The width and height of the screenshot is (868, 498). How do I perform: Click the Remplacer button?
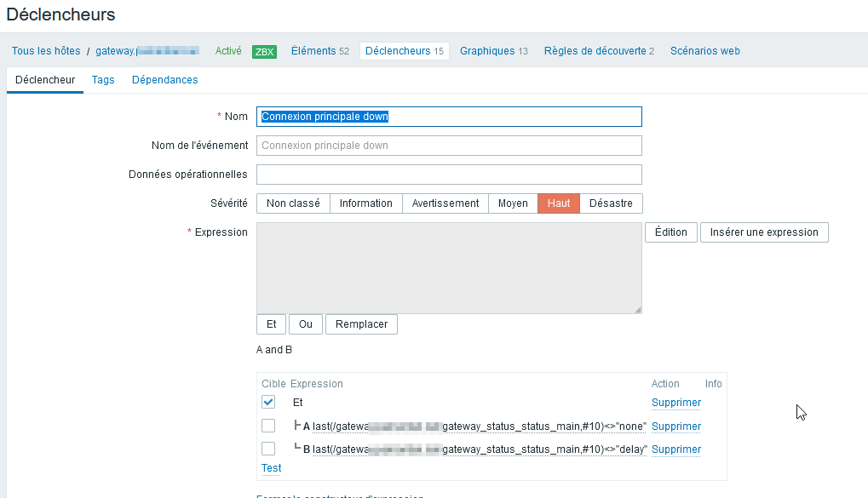[361, 324]
